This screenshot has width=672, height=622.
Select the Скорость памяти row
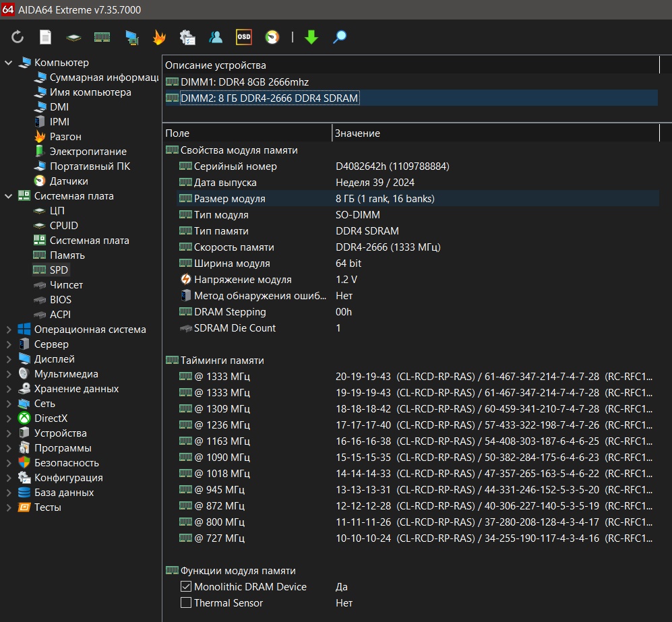coord(418,247)
